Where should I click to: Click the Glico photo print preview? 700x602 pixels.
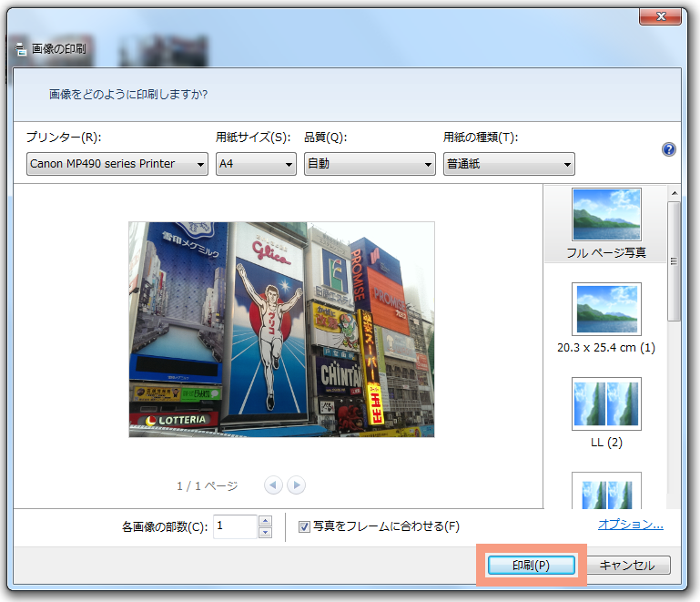[x=281, y=330]
